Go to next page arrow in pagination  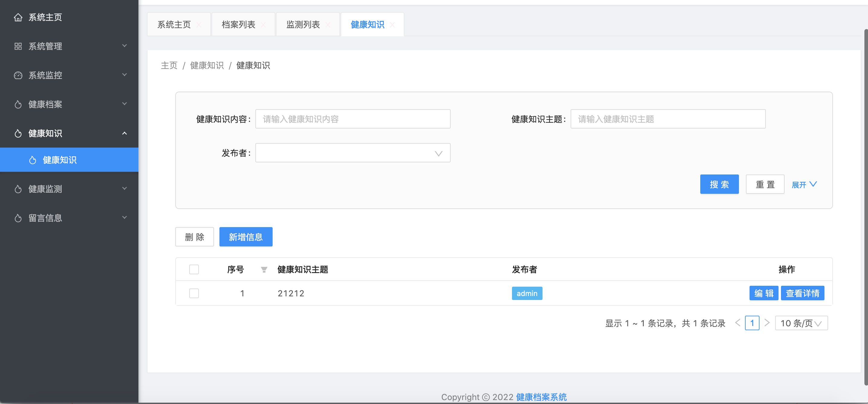[x=767, y=323]
